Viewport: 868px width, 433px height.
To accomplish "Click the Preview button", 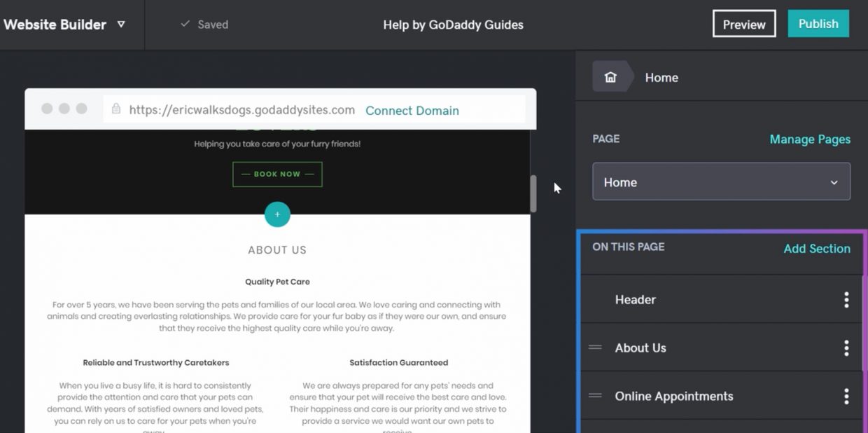I will 743,23.
